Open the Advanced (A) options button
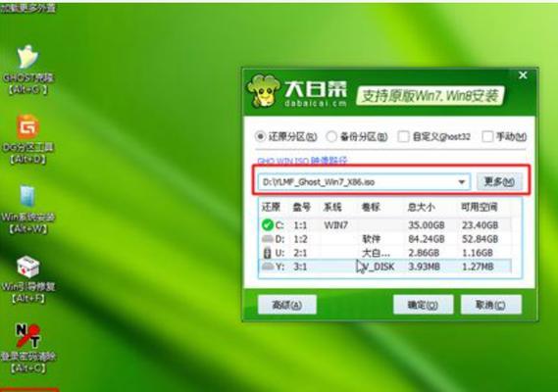558x392 pixels. point(286,305)
